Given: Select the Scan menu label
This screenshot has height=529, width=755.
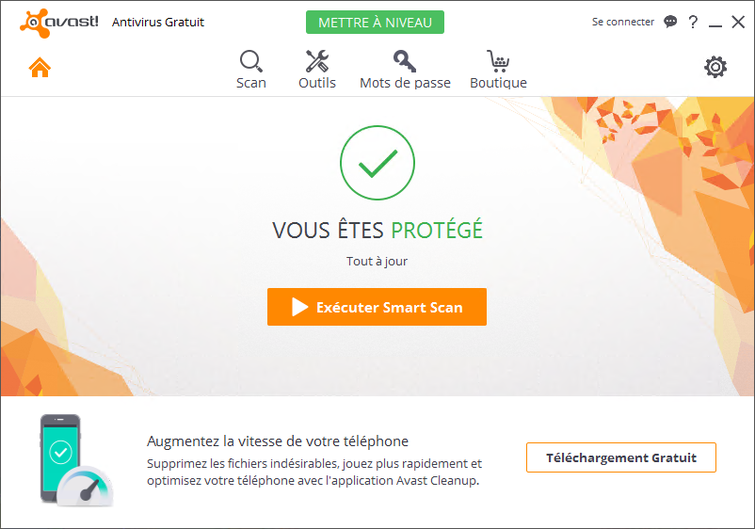Looking at the screenshot, I should click(x=251, y=83).
